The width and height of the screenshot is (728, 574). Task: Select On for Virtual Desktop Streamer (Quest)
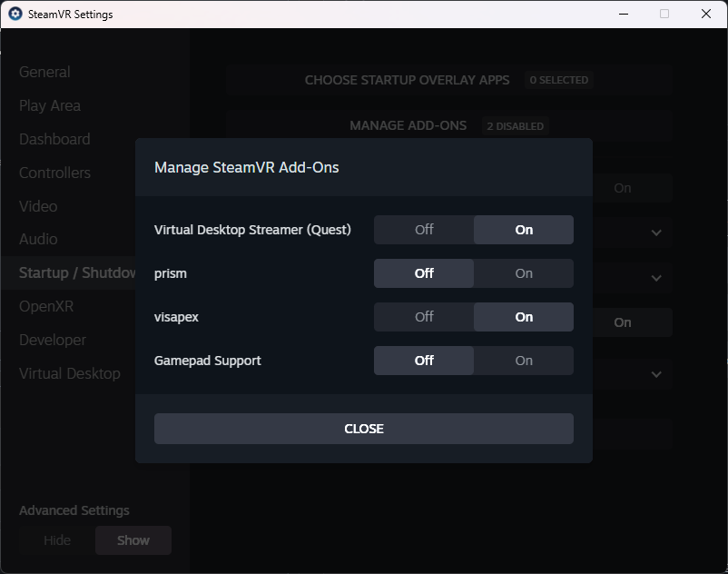click(524, 230)
